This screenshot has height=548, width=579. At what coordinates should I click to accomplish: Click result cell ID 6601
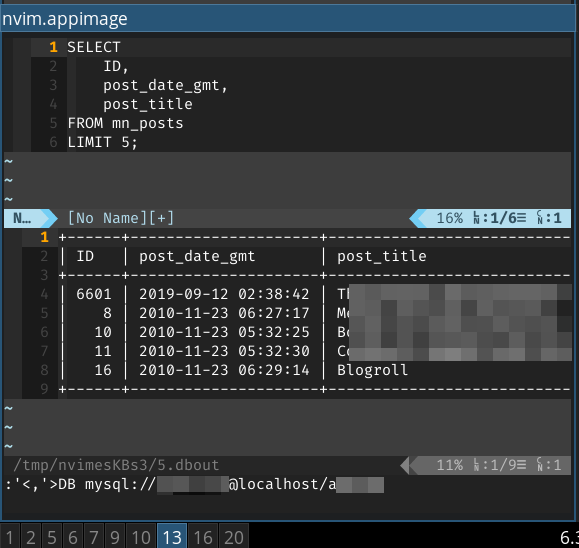[94, 294]
